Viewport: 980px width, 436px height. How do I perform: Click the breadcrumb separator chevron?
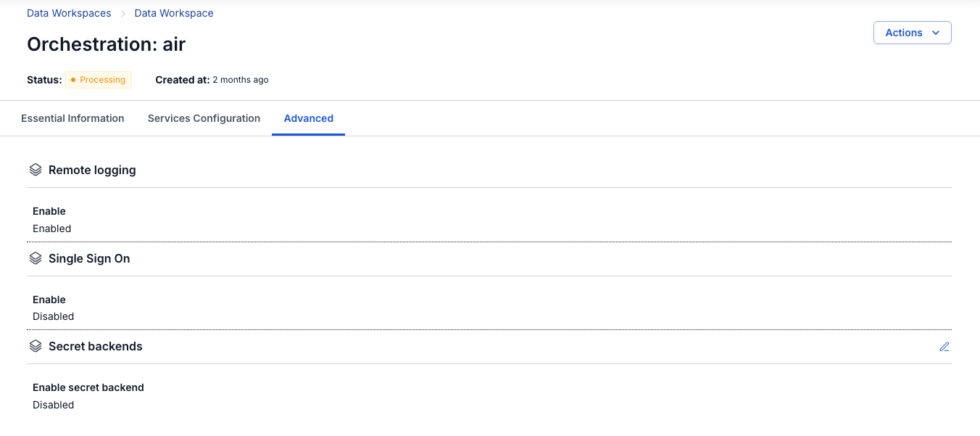pos(123,14)
